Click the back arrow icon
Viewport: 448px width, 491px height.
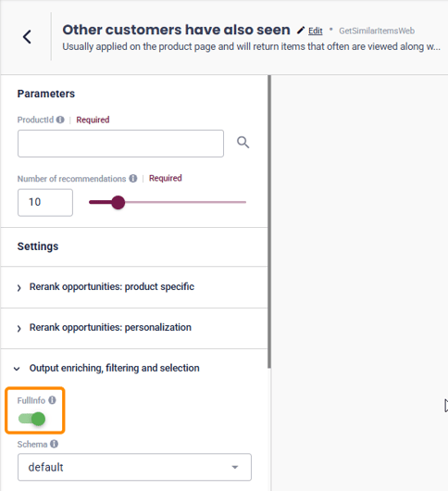click(x=27, y=37)
